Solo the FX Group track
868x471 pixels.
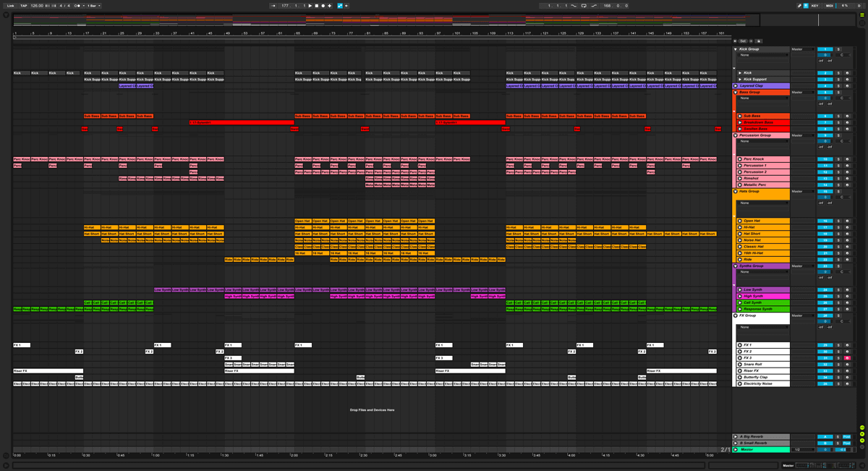point(839,315)
